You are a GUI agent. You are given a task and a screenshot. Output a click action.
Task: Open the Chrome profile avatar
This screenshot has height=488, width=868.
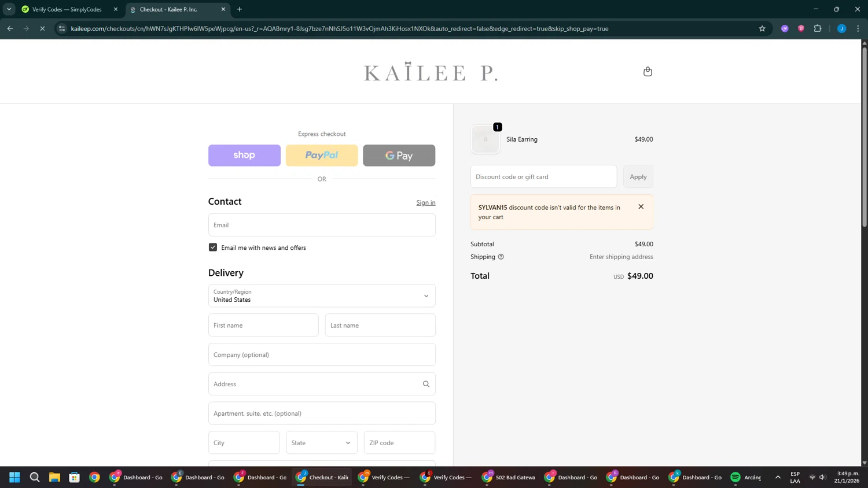click(x=842, y=28)
